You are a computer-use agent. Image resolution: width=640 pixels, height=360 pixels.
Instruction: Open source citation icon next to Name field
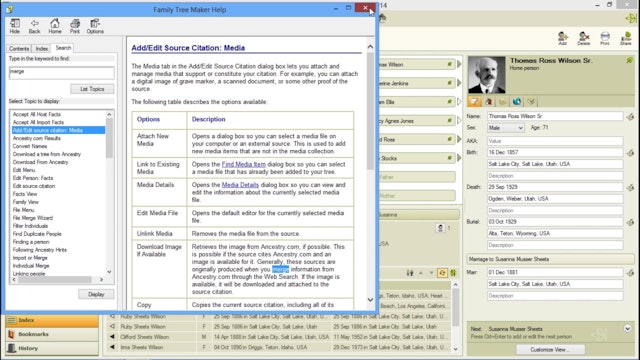(631, 117)
